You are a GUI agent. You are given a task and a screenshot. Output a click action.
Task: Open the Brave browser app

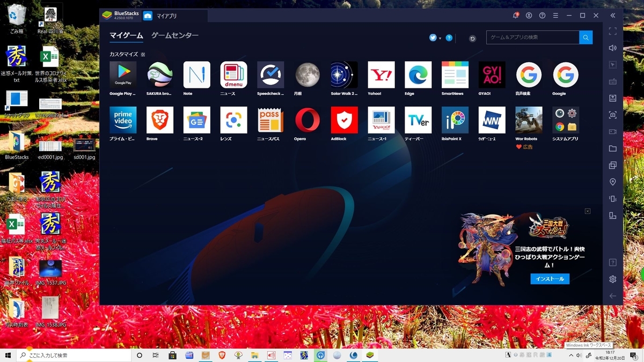[160, 120]
